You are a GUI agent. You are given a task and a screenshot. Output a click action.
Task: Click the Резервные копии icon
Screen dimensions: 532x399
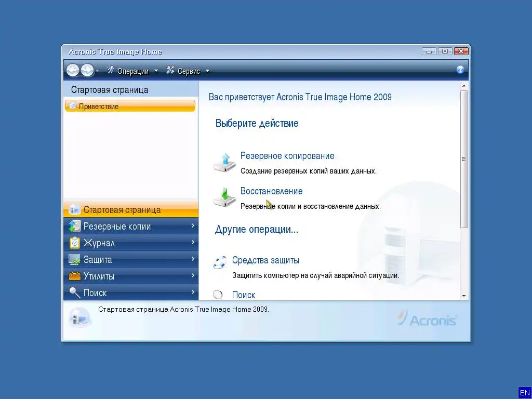[x=74, y=226]
